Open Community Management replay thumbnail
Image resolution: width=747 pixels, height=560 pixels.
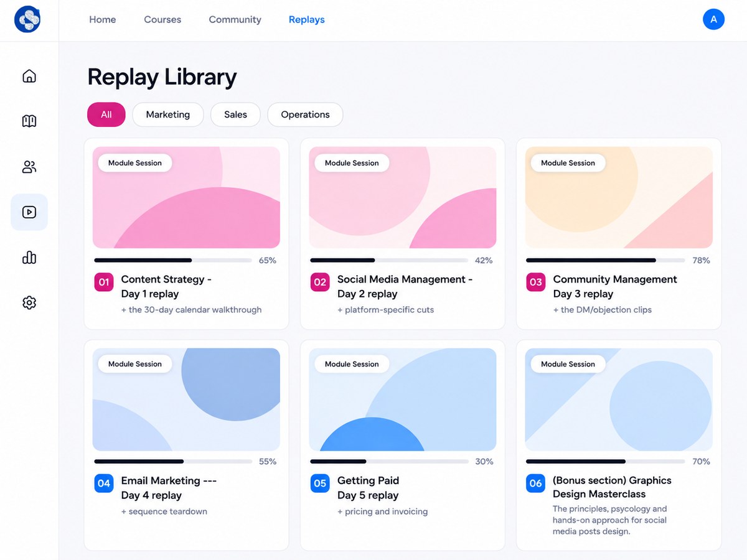[x=619, y=198]
